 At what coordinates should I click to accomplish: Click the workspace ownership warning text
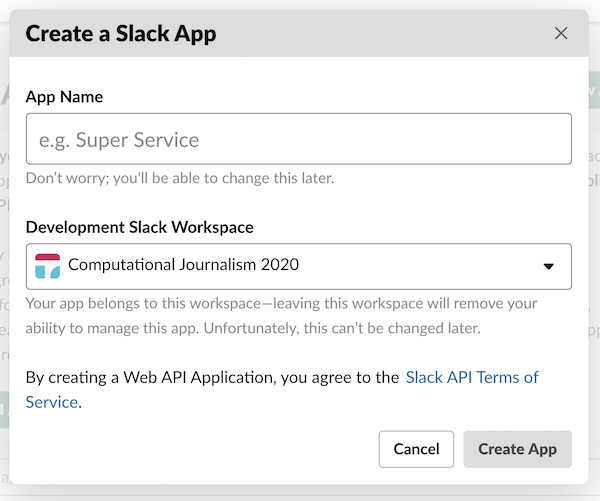281,303
